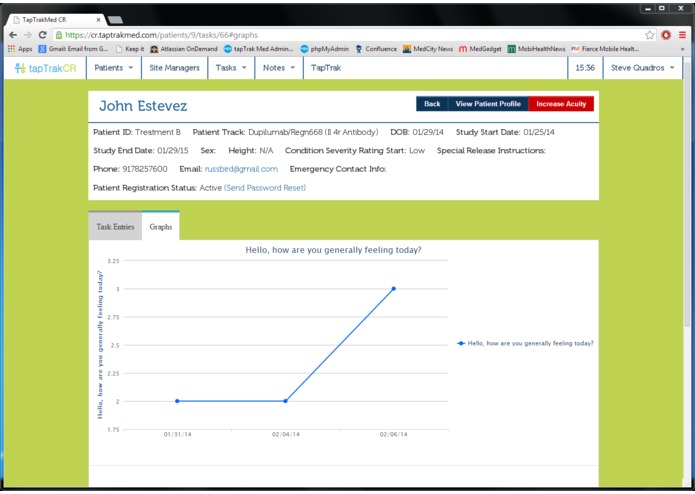
Task: Click the phone number 9178257600
Action: click(145, 169)
